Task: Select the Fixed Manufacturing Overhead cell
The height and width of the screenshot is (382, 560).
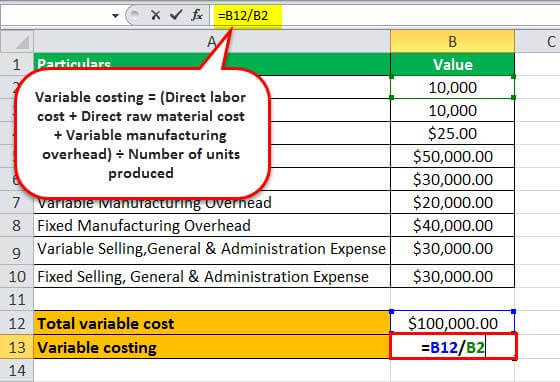Action: (212, 226)
